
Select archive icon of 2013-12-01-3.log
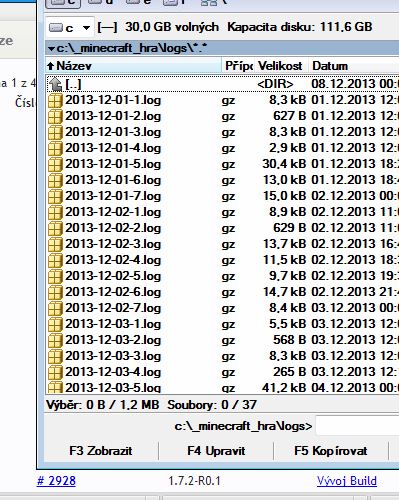(55, 132)
